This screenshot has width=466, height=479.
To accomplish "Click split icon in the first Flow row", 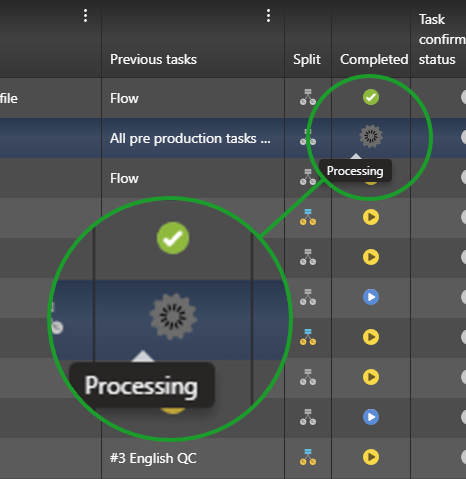I will pyautogui.click(x=308, y=97).
